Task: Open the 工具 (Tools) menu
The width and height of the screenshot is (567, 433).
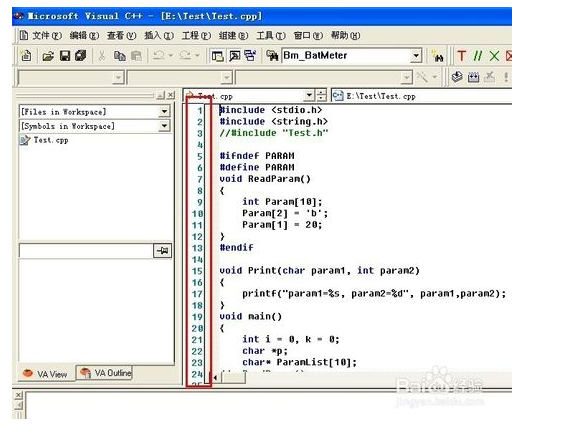Action: click(x=271, y=35)
